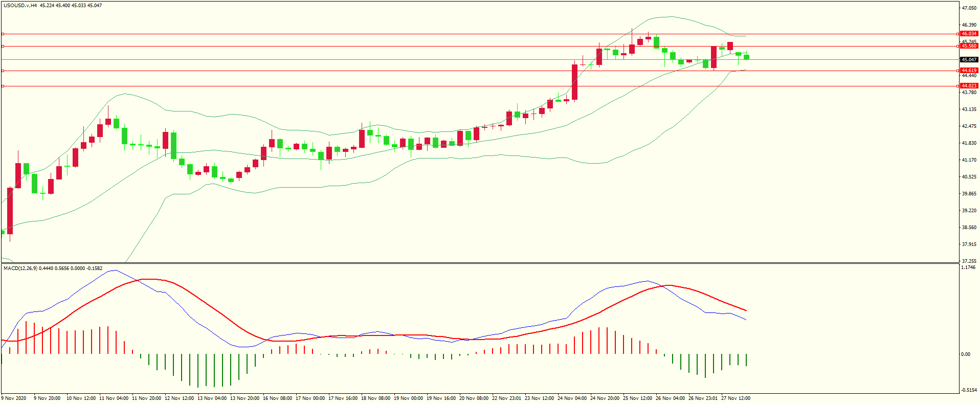Click the USOUSD.v,H4 chart title text
The height and width of the screenshot is (404, 980).
(x=20, y=6)
